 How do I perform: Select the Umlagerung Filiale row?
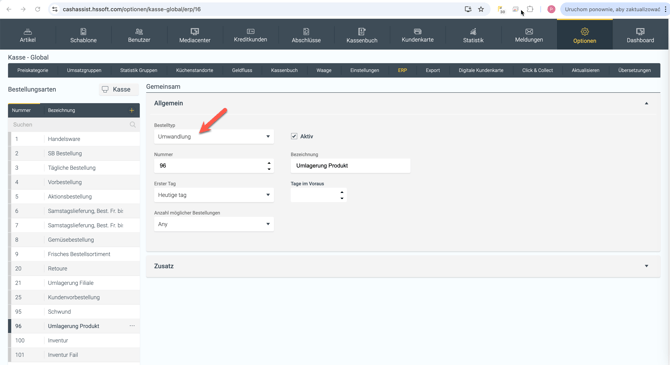point(74,283)
